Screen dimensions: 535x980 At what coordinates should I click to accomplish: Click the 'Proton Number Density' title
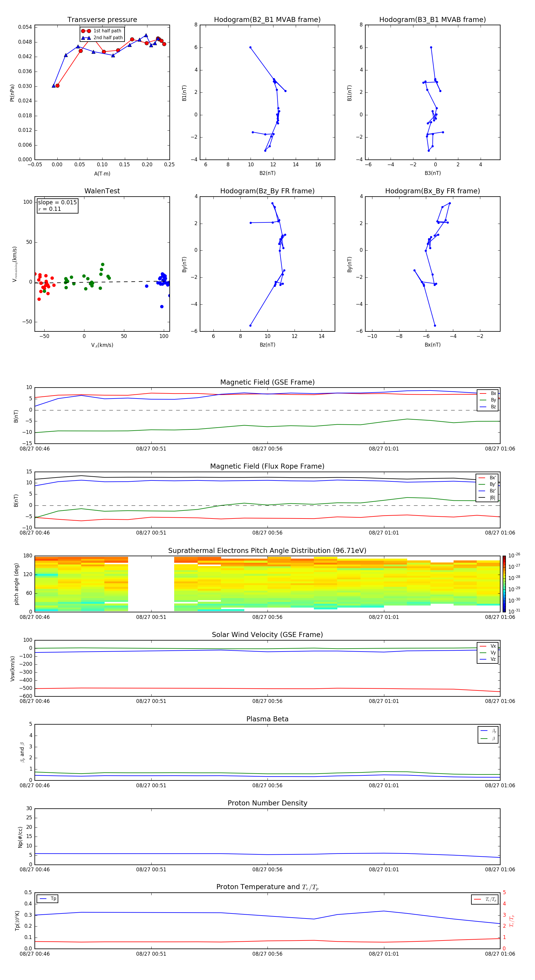[x=267, y=803]
